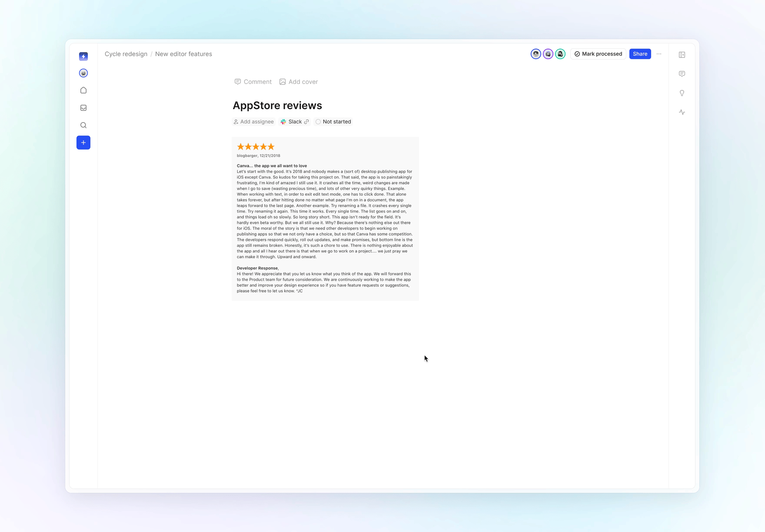Open the three-dot more options menu
The width and height of the screenshot is (765, 532).
click(x=659, y=54)
